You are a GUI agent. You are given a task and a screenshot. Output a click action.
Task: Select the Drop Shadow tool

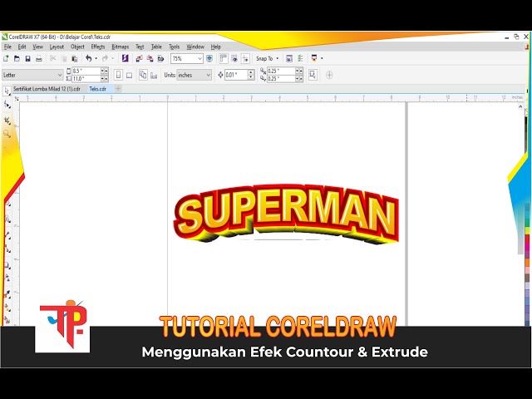coord(7,266)
